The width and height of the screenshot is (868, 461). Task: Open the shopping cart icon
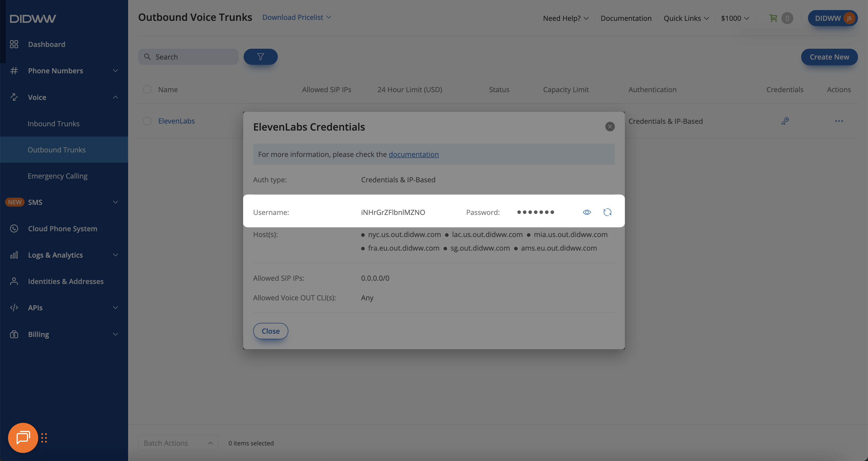click(x=773, y=18)
